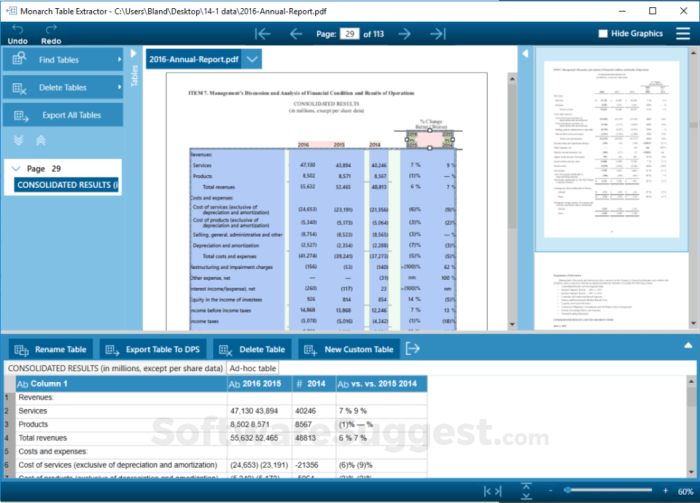Click the 2014 numeric column header
The image size is (700, 503).
click(314, 384)
